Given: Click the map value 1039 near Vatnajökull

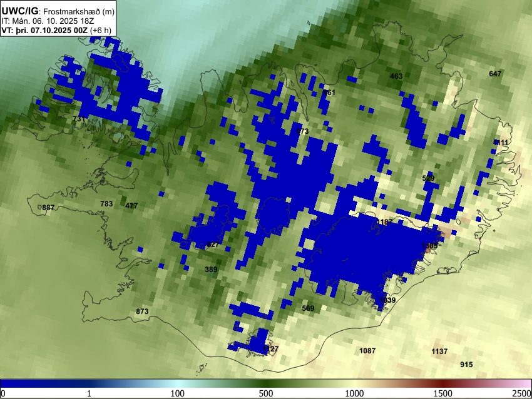Looking at the screenshot, I should point(387,300).
